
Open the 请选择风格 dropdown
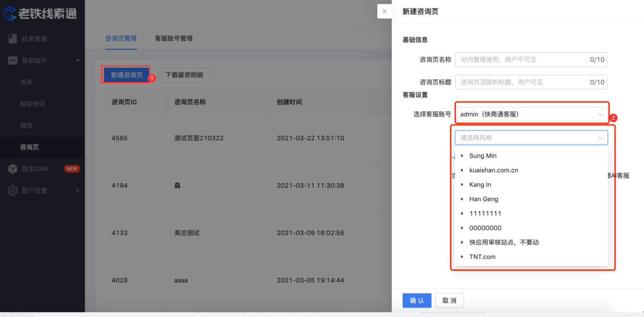531,138
